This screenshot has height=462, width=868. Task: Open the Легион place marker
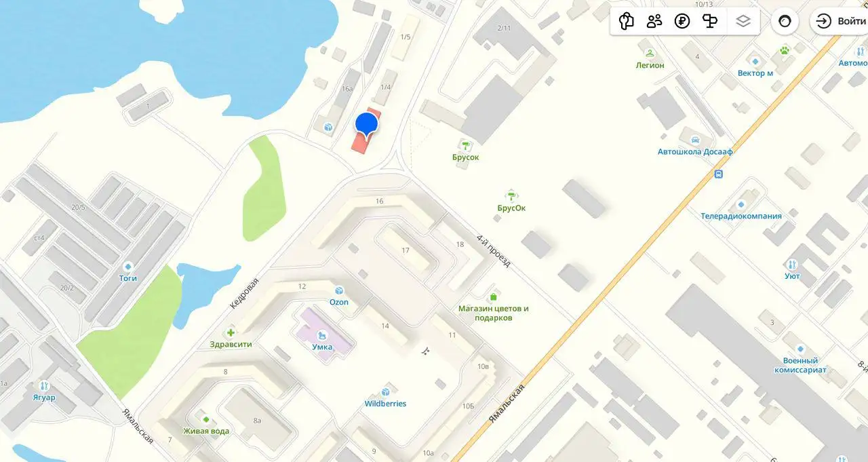[650, 53]
